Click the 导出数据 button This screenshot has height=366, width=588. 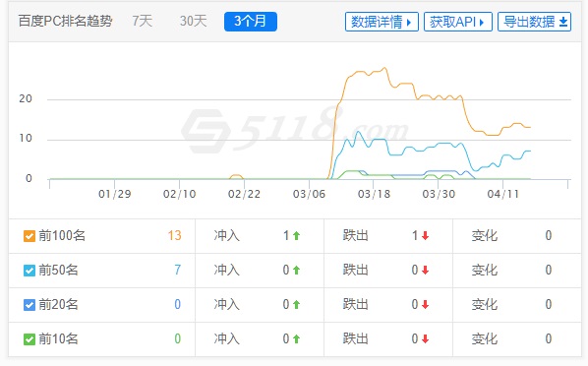[534, 22]
